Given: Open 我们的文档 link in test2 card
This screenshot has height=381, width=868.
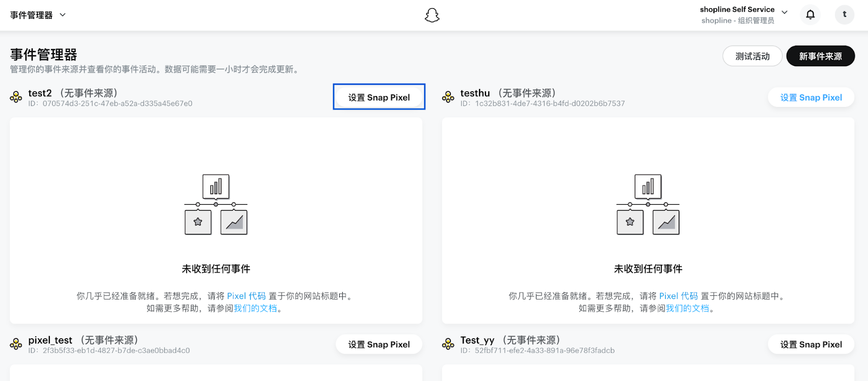Looking at the screenshot, I should coord(256,308).
